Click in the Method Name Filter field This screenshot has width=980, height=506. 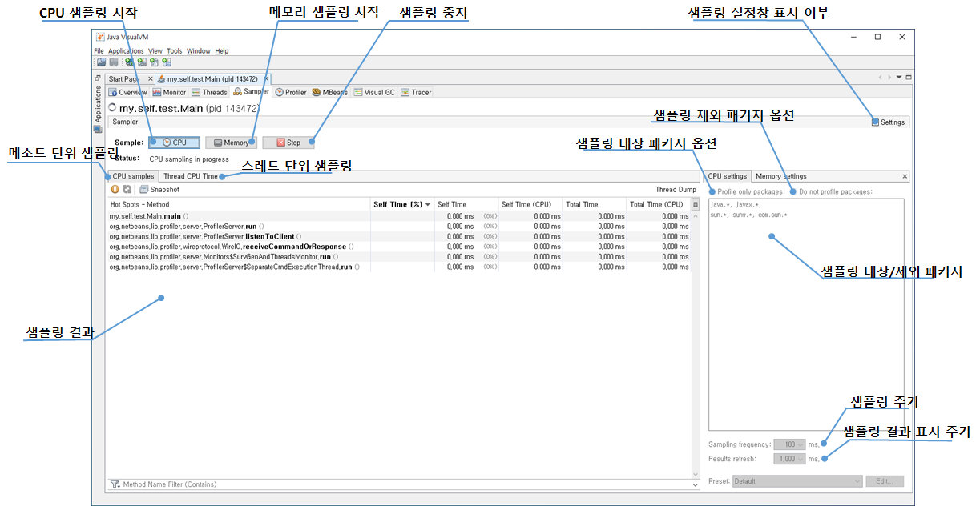coord(401,484)
